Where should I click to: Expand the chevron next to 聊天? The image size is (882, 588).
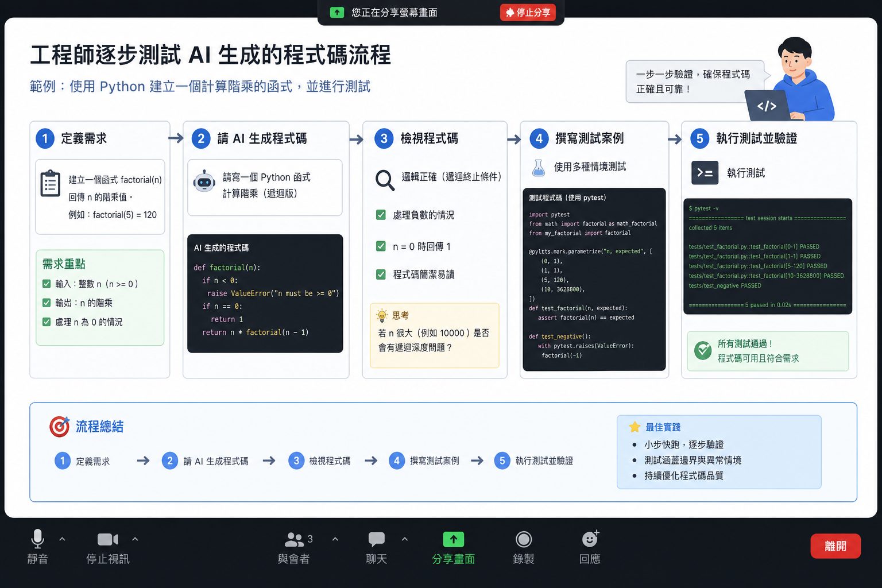[405, 539]
